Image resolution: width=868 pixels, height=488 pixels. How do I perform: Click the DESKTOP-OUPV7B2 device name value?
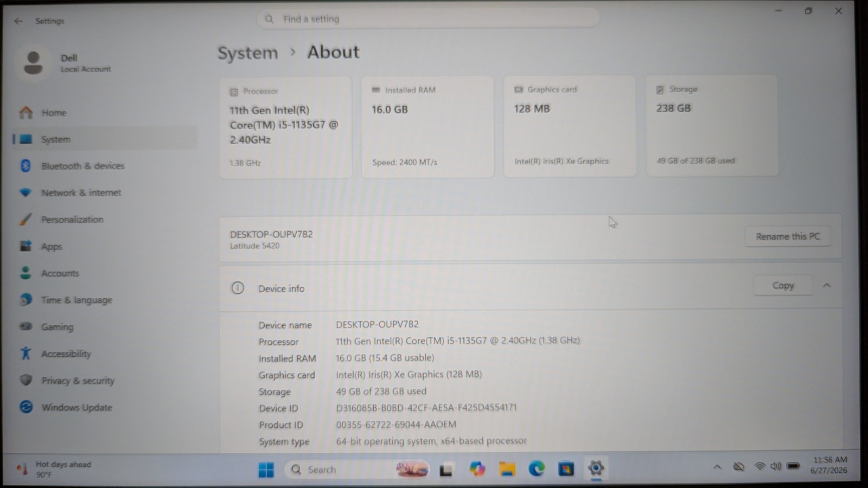coord(377,324)
